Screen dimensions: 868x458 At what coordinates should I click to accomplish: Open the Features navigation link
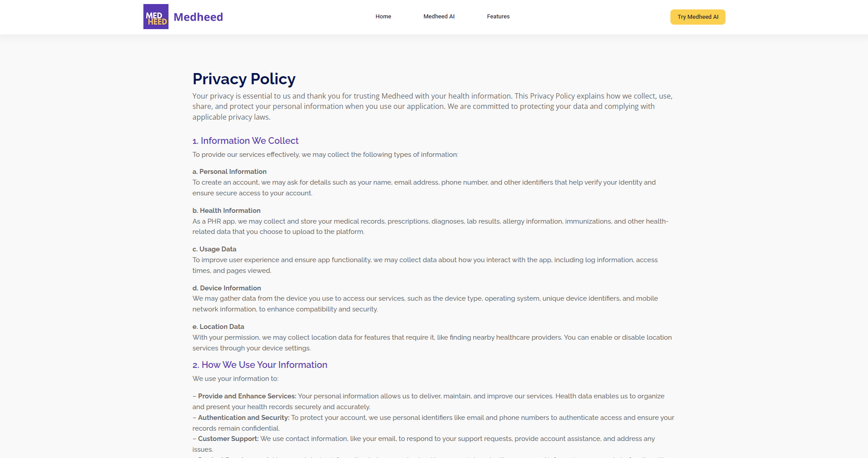coord(498,17)
